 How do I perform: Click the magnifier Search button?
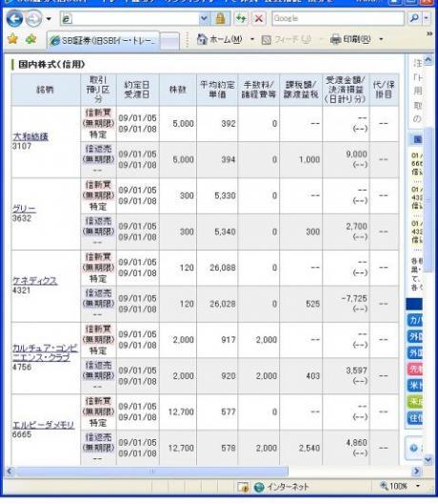click(x=414, y=18)
